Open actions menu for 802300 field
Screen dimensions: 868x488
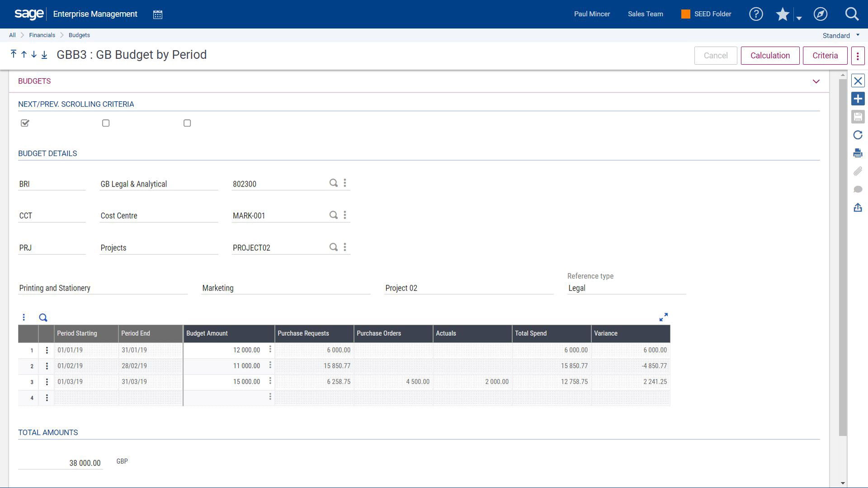tap(345, 183)
